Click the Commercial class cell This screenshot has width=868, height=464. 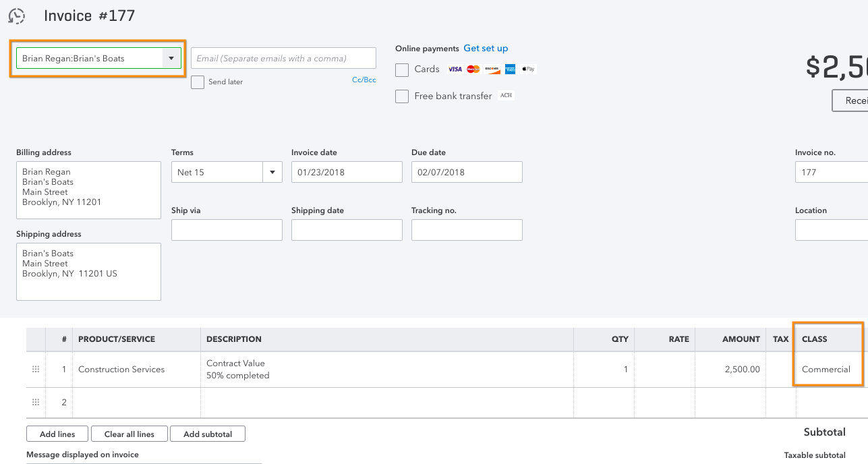[829, 370]
